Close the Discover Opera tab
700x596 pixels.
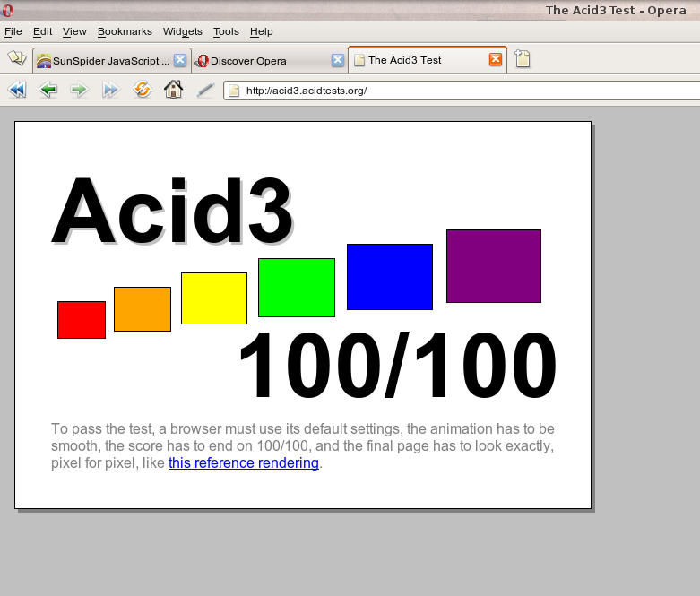338,60
